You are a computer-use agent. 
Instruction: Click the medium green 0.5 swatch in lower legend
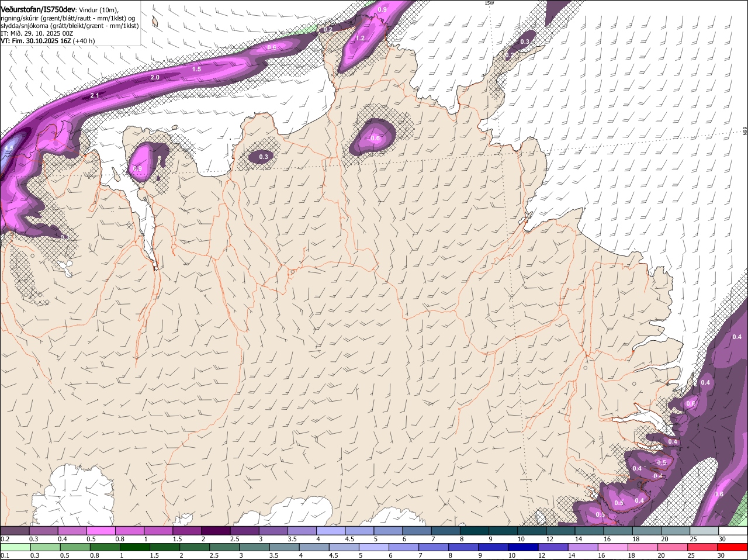75,547
